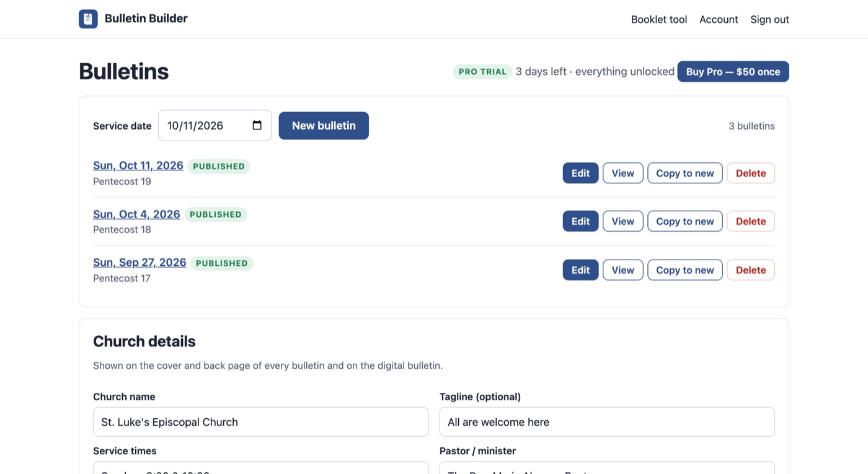Copy Pentecost 18 bulletin to new
Viewport: 868px width, 474px height.
(685, 221)
